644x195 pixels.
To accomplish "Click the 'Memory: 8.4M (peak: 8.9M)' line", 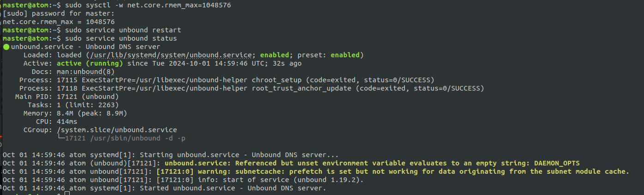I will pyautogui.click(x=75, y=113).
